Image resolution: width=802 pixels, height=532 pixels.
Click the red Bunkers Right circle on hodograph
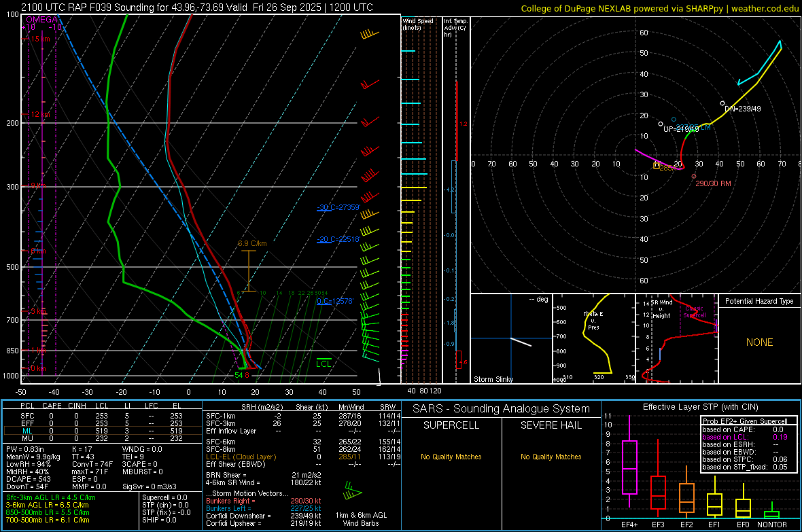[x=693, y=176]
